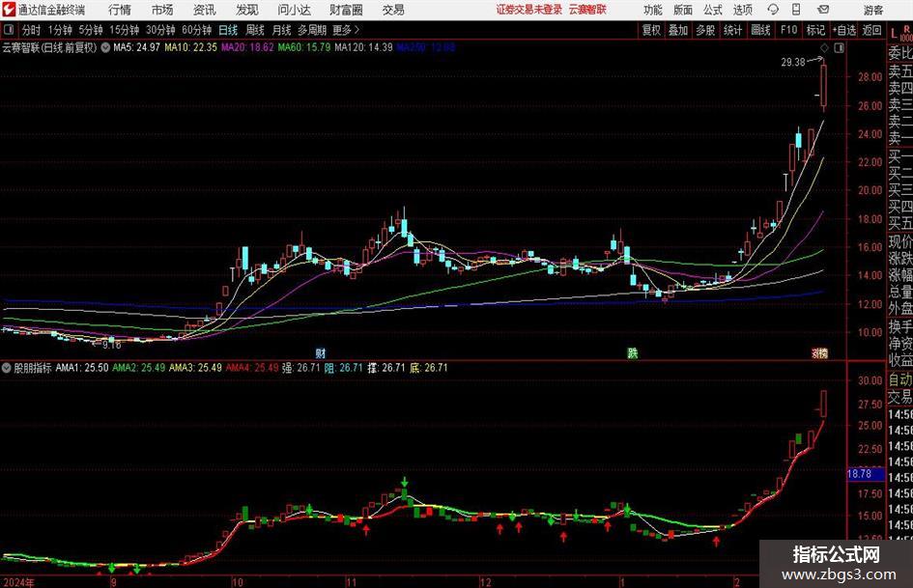913x588 pixels.
Task: Open the 选项 menu
Action: (742, 10)
